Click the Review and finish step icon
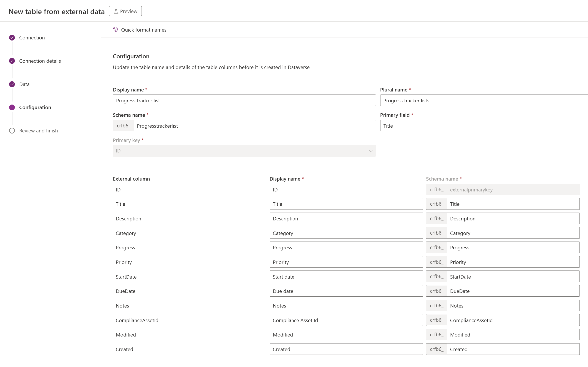Viewport: 588px width, 367px height. (x=12, y=130)
